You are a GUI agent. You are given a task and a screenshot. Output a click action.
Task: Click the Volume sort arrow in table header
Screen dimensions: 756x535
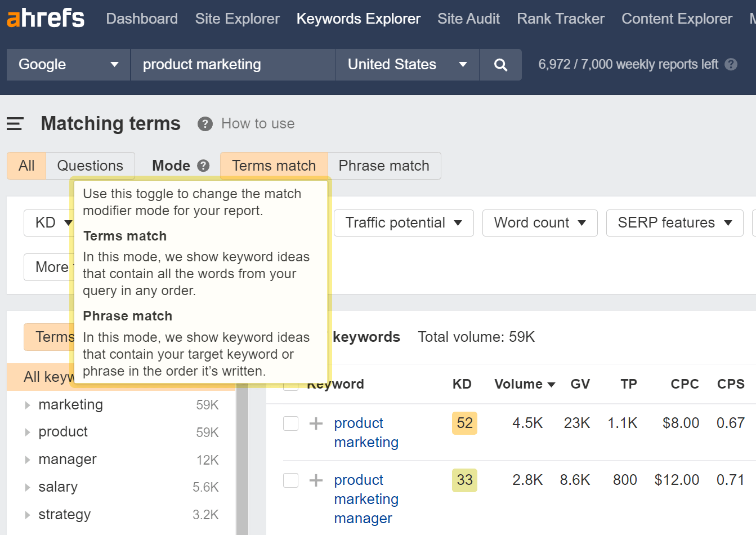551,384
